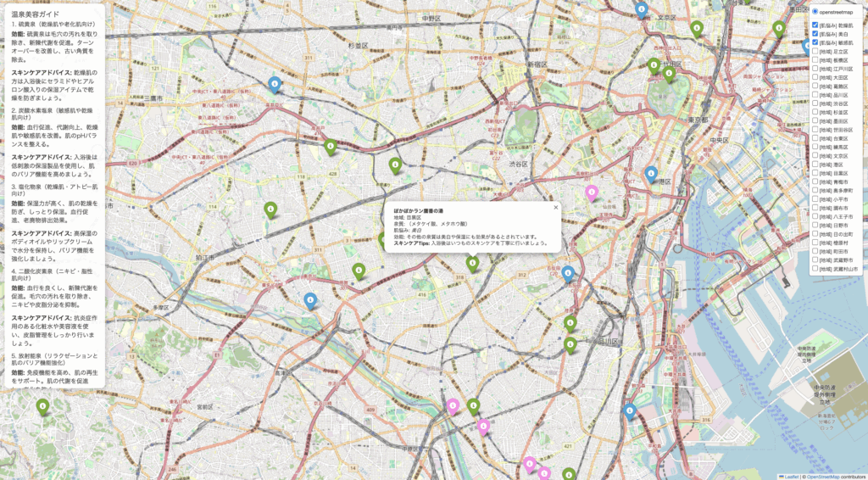Enable the [地域] 青梅市 layer
Screen dimensions: 868x480
click(x=815, y=181)
